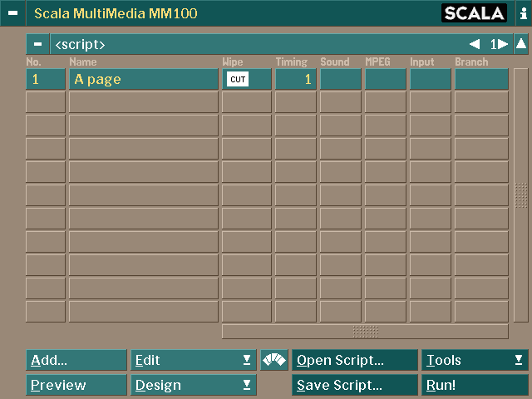This screenshot has width=532, height=399.
Task: Open the Tools dropdown menu
Action: click(x=475, y=361)
